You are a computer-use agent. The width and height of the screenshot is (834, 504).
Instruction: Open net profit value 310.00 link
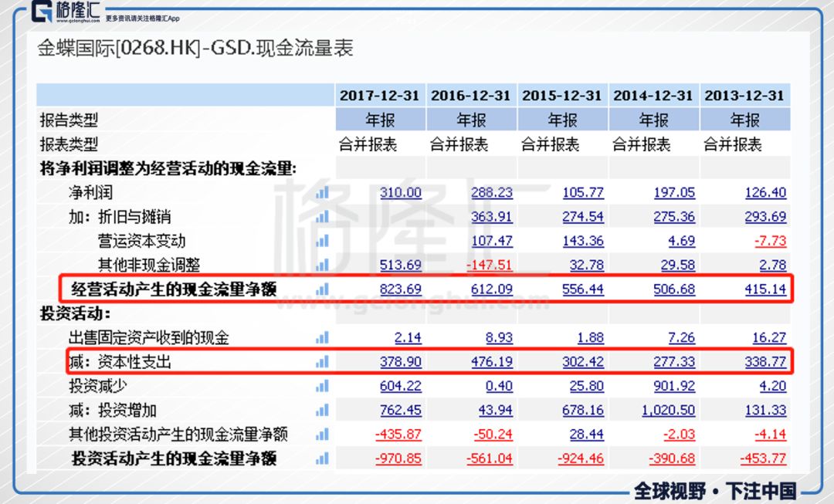coord(401,192)
